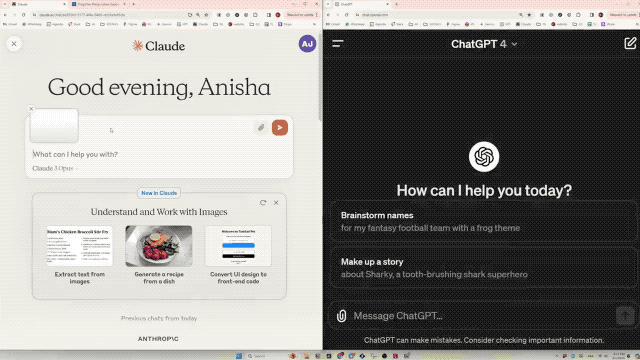Select the Extract text from images example

(x=80, y=255)
